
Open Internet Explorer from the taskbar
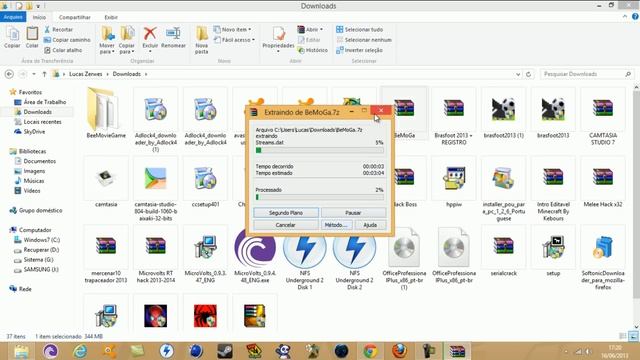click(80, 351)
